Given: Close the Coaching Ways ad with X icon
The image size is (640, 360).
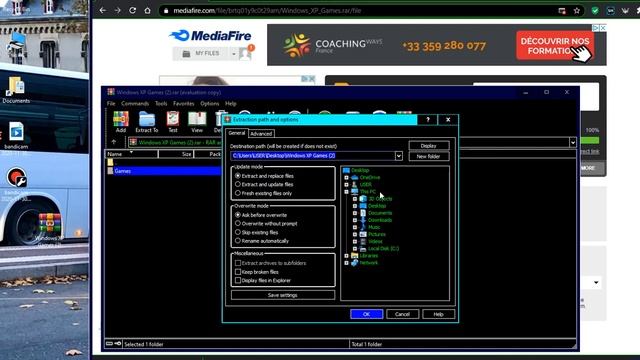Looking at the screenshot, I should coord(603,28).
